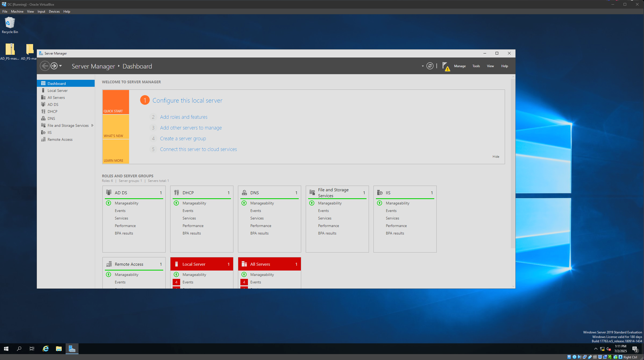
Task: Click the DNS tile header icon
Action: (244, 192)
